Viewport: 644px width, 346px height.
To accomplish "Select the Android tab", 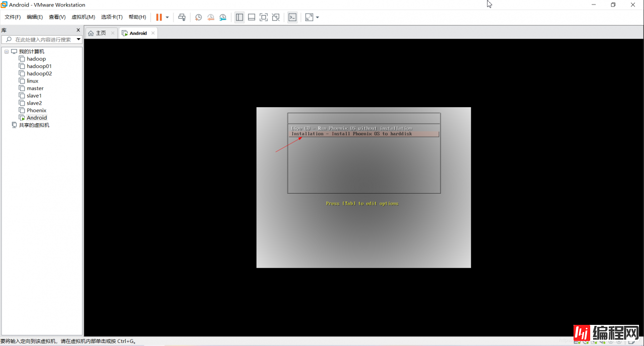I will tap(138, 33).
